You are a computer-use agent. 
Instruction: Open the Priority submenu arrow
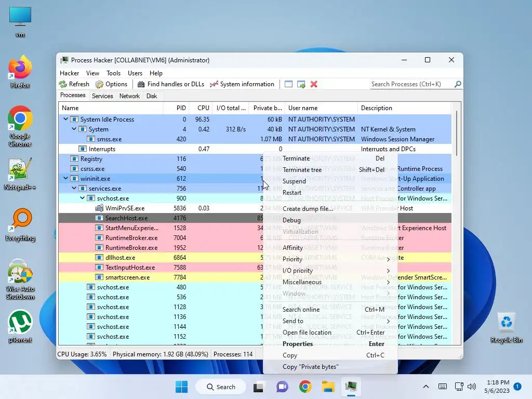tap(388, 260)
